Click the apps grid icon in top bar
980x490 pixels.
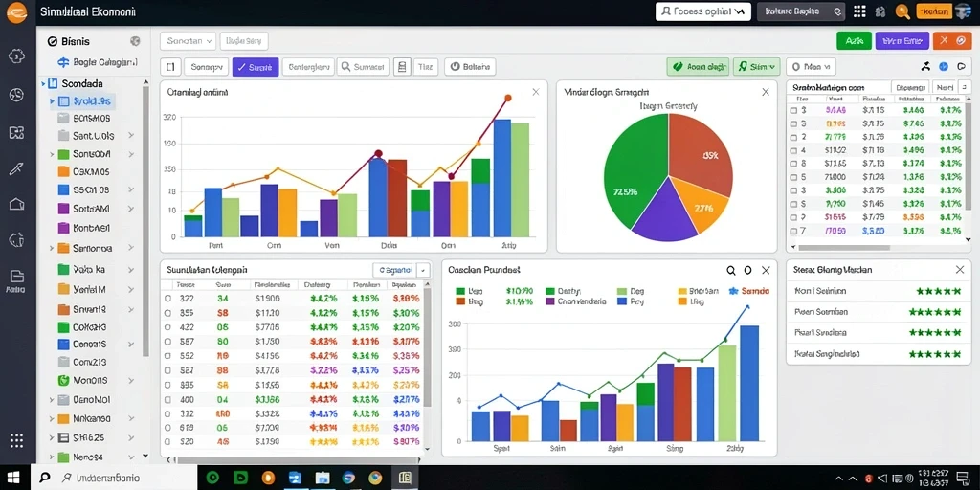[x=860, y=11]
